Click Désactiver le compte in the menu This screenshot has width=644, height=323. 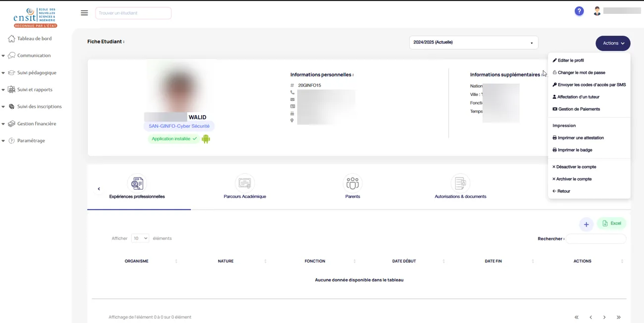576,167
